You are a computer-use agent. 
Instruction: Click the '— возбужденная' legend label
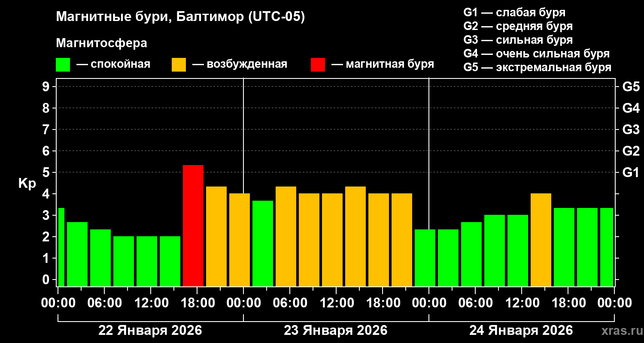tap(240, 64)
